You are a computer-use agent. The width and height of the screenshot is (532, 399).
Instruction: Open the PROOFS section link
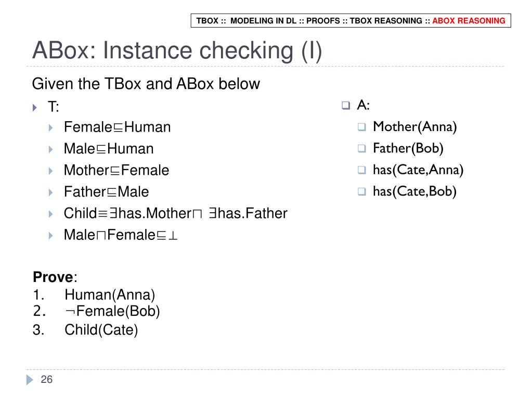(323, 21)
